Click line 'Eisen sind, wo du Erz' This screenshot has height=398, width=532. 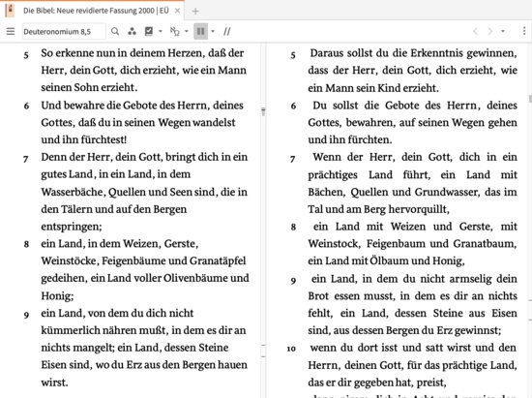pos(144,365)
